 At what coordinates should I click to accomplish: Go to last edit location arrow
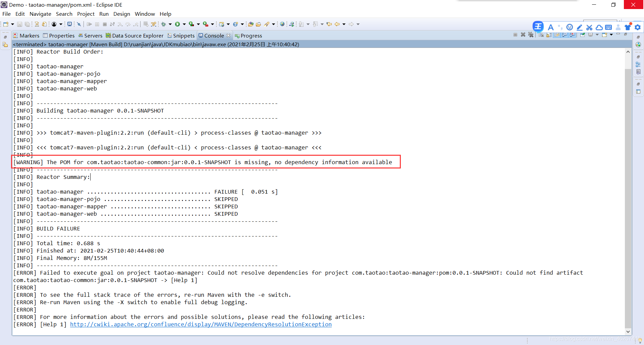tap(329, 24)
